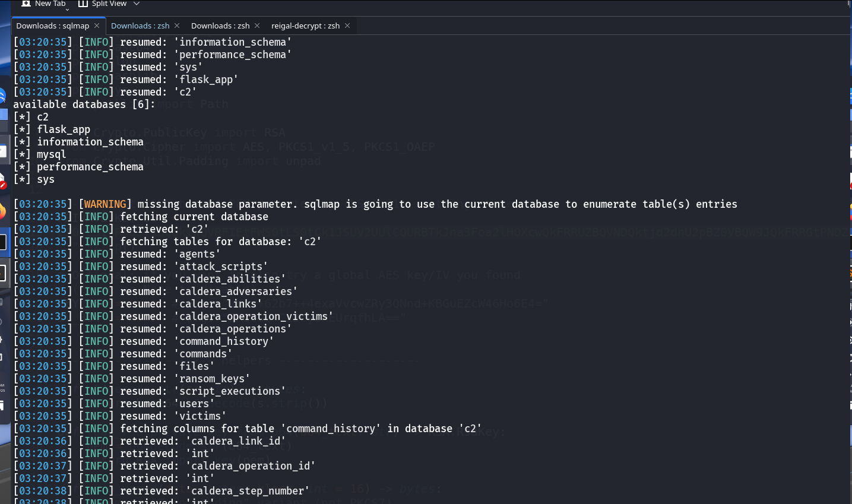Open Firefox from the left dock
This screenshot has height=504, width=852.
2,211
